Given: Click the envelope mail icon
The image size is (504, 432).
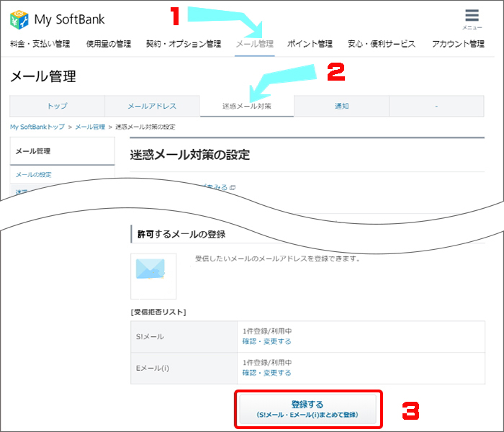Looking at the screenshot, I should tap(150, 269).
